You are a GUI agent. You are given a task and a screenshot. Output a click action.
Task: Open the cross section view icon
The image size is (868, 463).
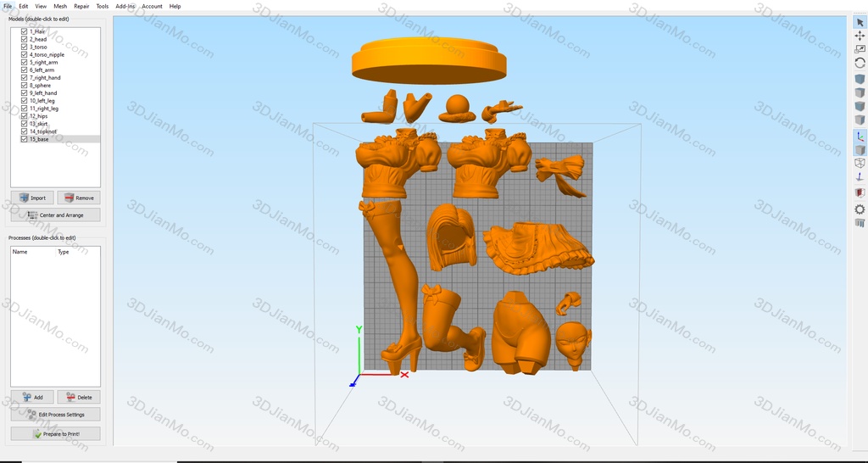860,192
